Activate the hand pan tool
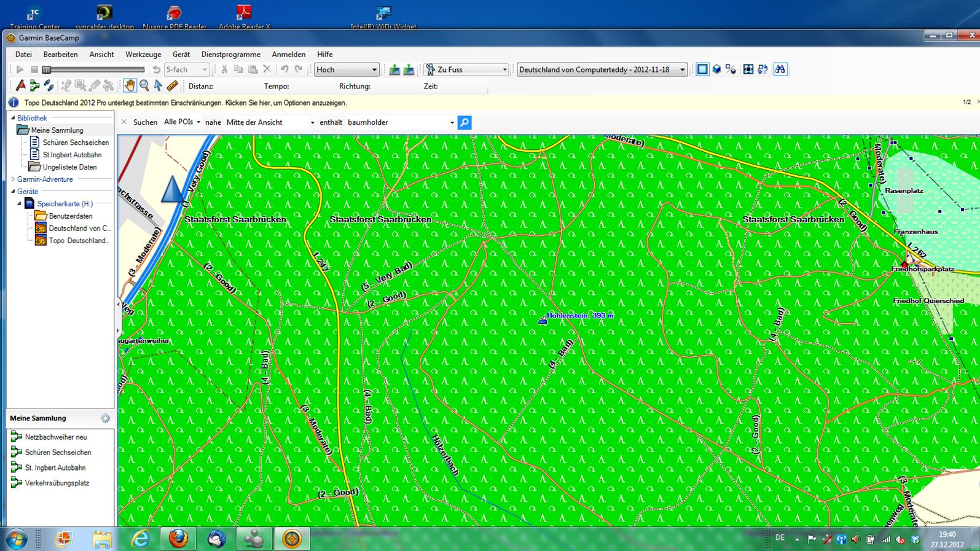The width and height of the screenshot is (980, 551). (129, 86)
